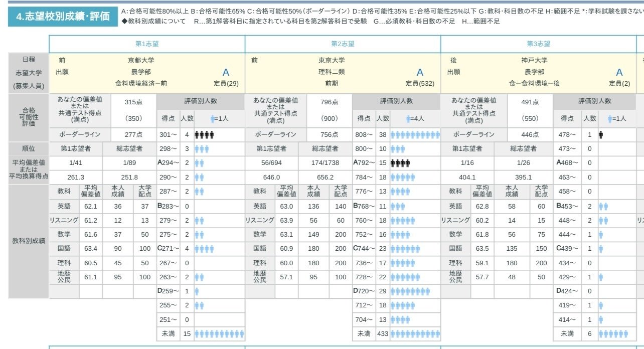
Task: Click the 646.0 average score
Action: tap(271, 178)
